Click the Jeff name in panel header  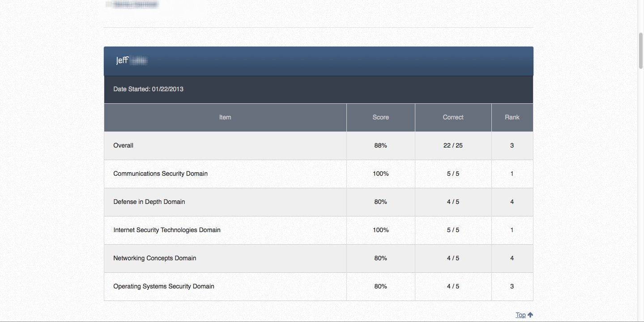point(122,60)
